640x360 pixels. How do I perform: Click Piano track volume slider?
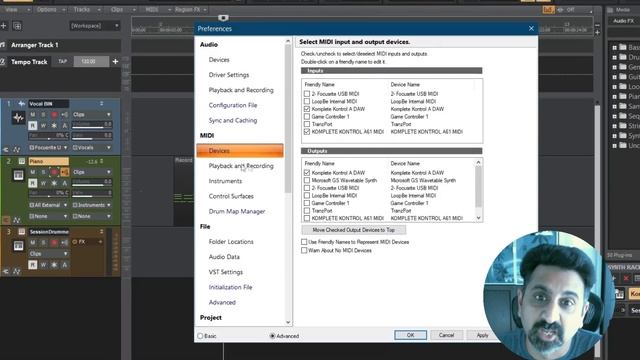coord(91,182)
